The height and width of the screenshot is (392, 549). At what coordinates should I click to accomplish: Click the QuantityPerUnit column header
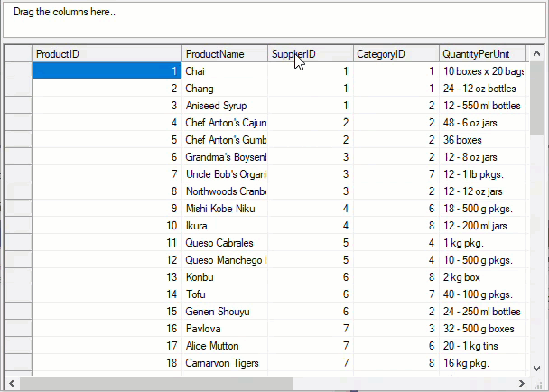[x=483, y=54]
